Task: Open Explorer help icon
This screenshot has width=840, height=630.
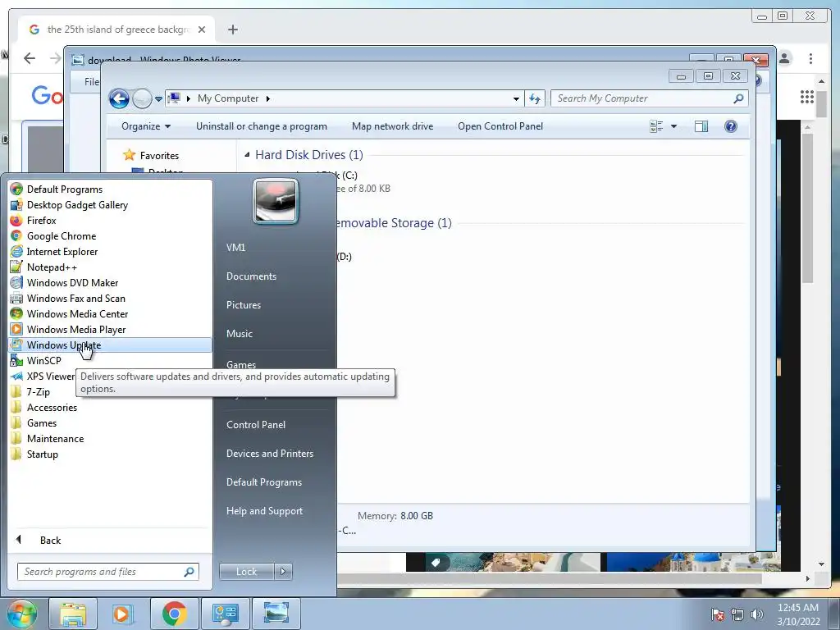Action: [x=731, y=126]
